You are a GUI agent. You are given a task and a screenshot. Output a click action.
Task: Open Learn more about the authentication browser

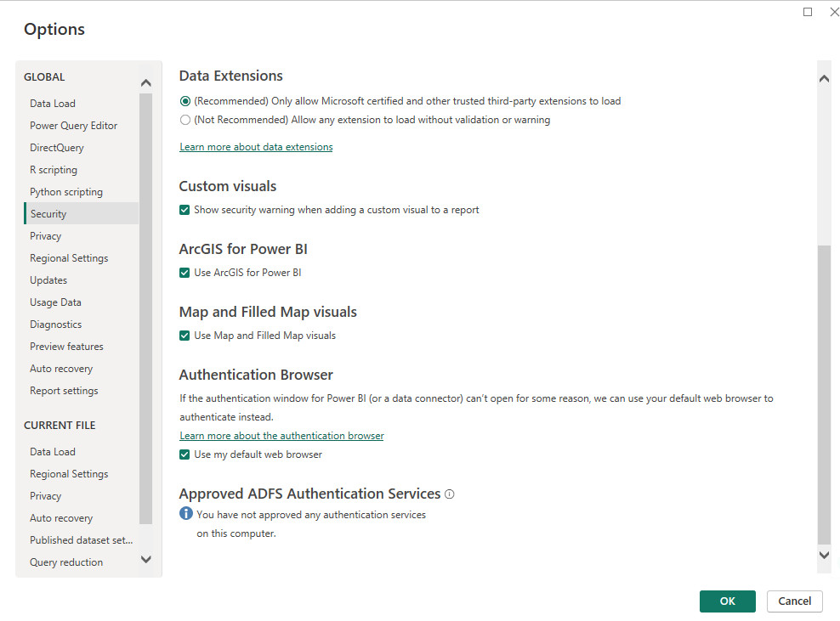coord(281,436)
